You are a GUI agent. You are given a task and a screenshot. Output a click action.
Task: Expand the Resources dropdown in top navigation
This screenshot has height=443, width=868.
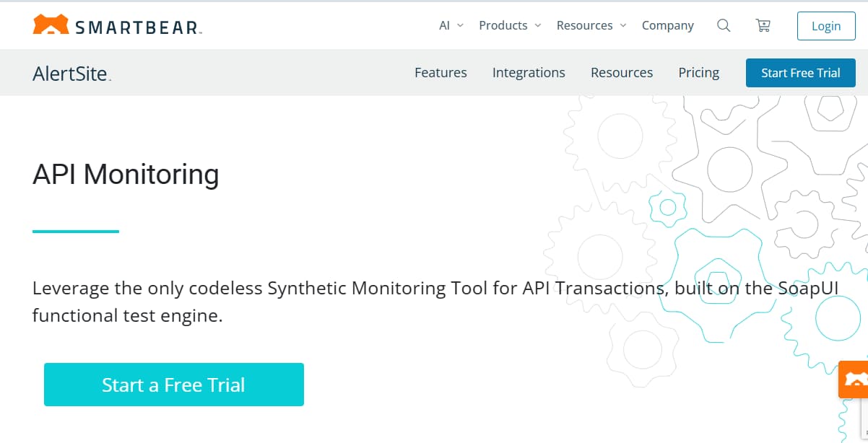pos(585,25)
